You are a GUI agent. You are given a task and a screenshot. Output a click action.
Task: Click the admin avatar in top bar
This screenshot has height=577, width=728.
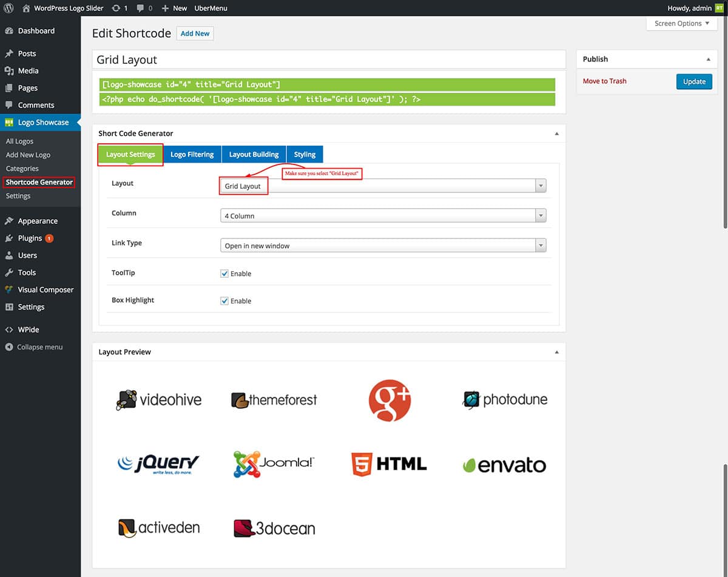click(x=720, y=8)
